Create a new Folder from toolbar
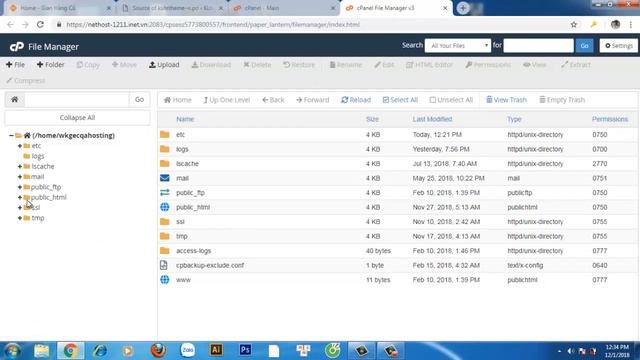This screenshot has height=360, width=640. tap(51, 64)
